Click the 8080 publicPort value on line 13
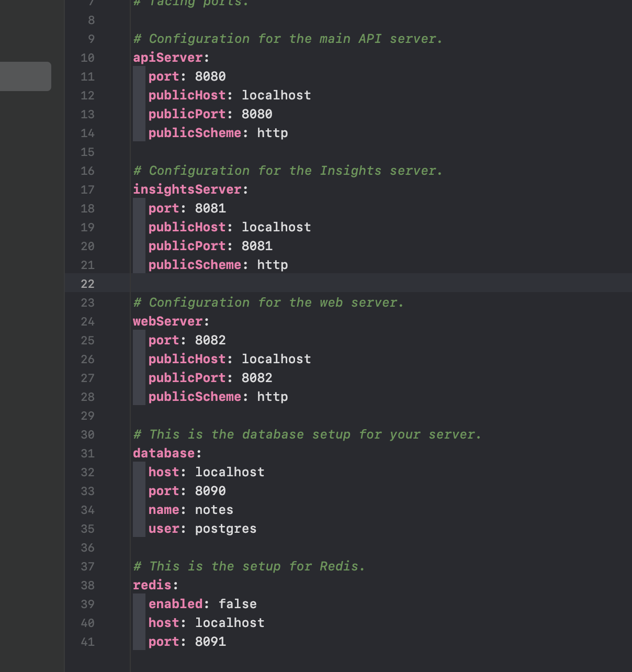 pyautogui.click(x=257, y=114)
